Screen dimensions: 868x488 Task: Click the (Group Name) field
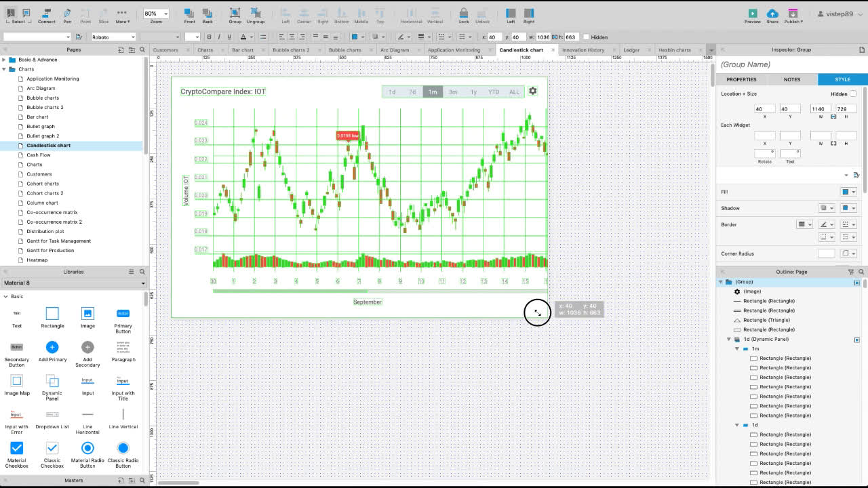coord(791,64)
